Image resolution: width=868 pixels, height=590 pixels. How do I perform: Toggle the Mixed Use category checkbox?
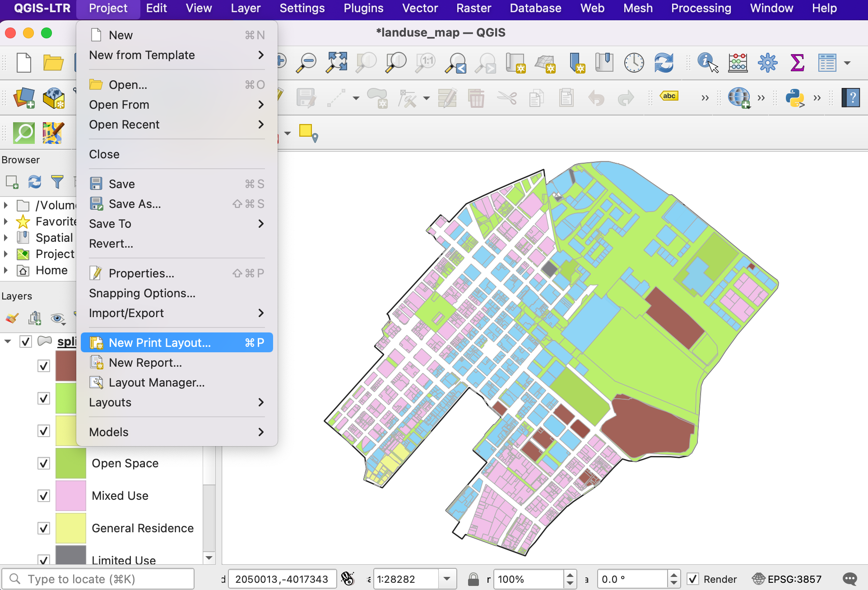pos(44,496)
